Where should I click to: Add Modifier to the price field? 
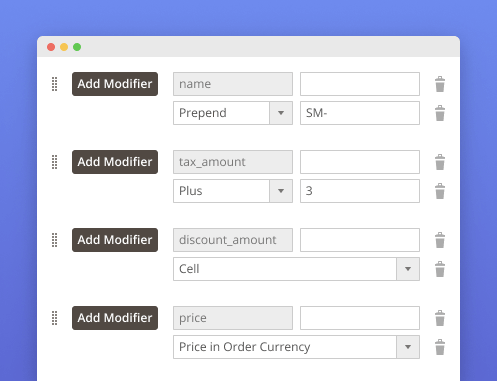coord(115,318)
